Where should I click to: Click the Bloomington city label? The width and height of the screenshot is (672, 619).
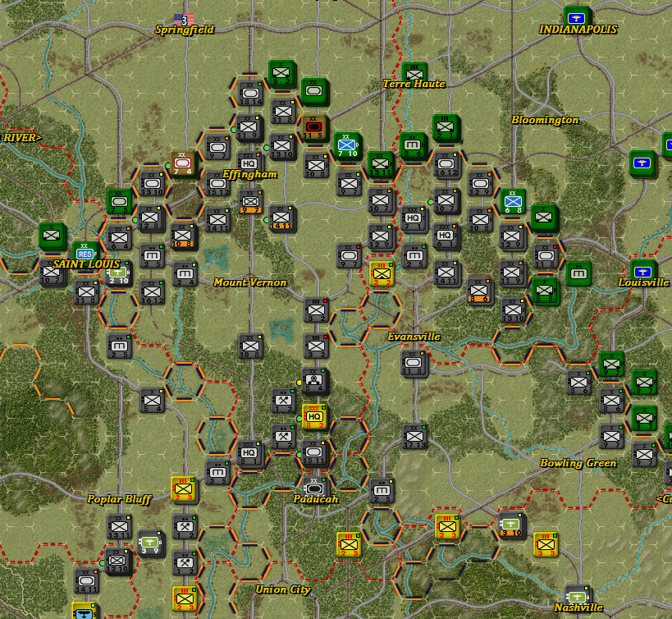545,120
